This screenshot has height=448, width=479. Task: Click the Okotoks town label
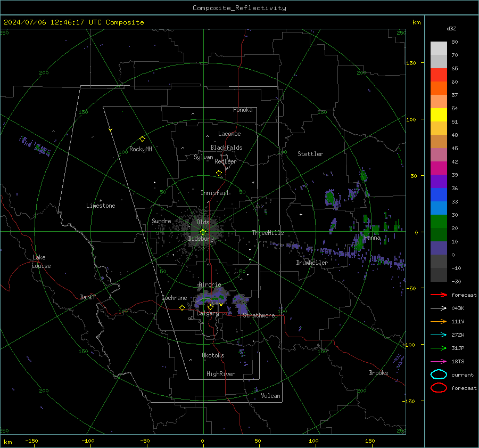pos(213,355)
